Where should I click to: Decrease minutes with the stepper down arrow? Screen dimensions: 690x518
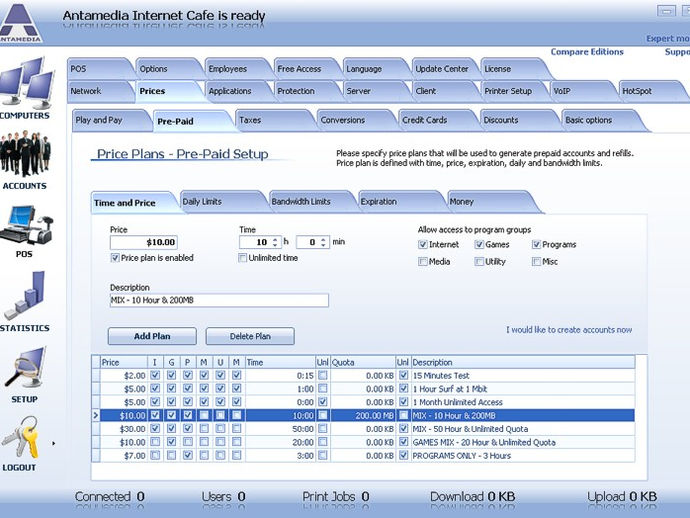[323, 245]
